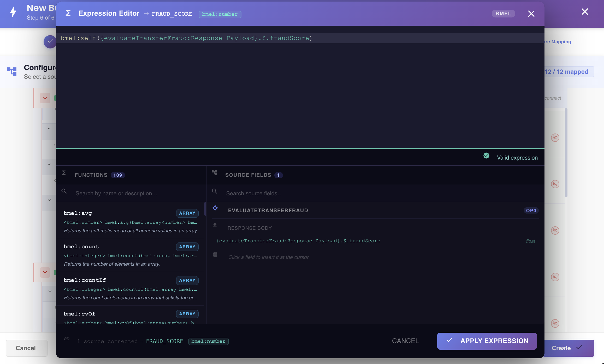604x364 pixels.
Task: Click the float type label
Action: (x=530, y=241)
